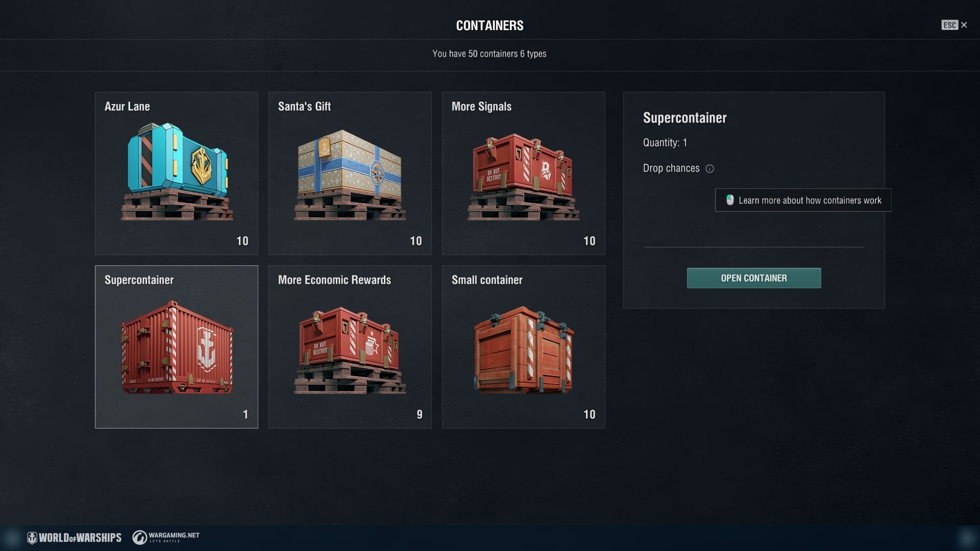Select the More Signals red crate image
Image resolution: width=980 pixels, height=551 pixels.
(x=524, y=177)
